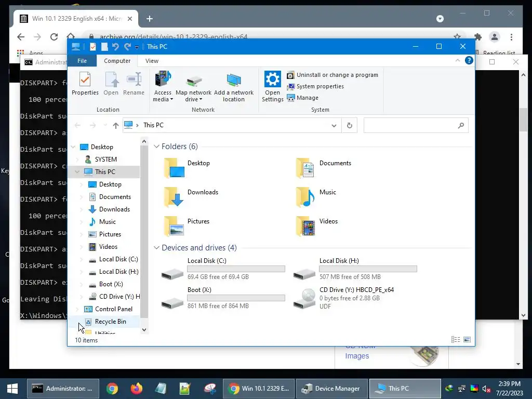This screenshot has height=399, width=532.
Task: Click Manage in the System group
Action: click(303, 98)
